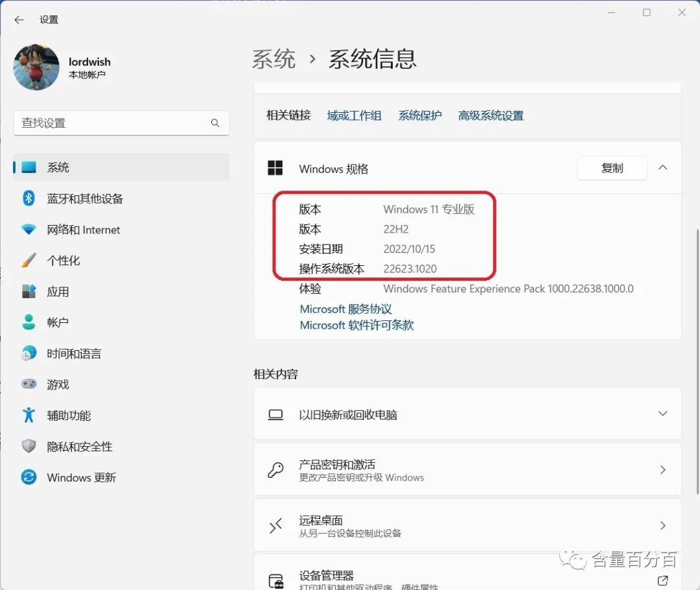The width and height of the screenshot is (700, 590).
Task: Open 应用 settings page
Action: tap(121, 292)
